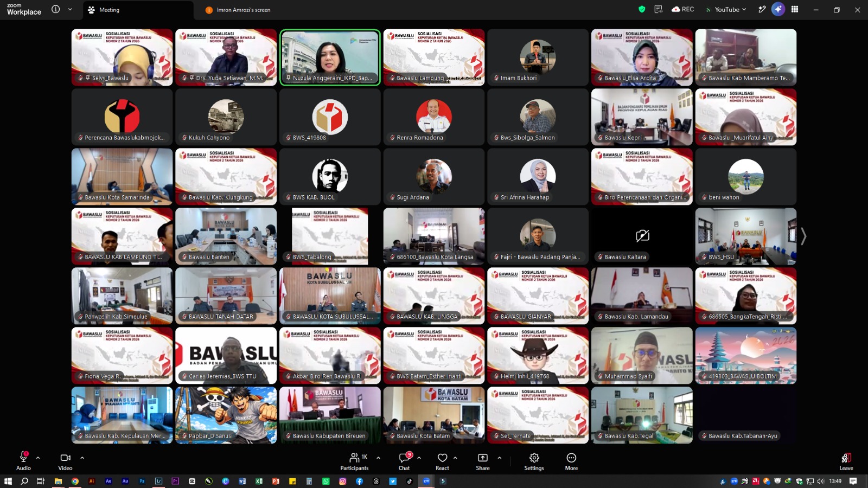Open Google Chrome from the taskbar
The image size is (868, 488).
pos(75,481)
